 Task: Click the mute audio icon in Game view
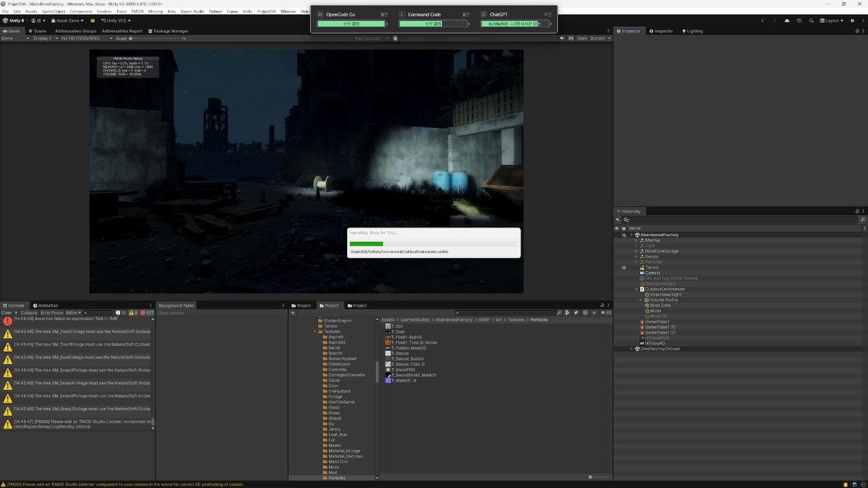pyautogui.click(x=562, y=38)
